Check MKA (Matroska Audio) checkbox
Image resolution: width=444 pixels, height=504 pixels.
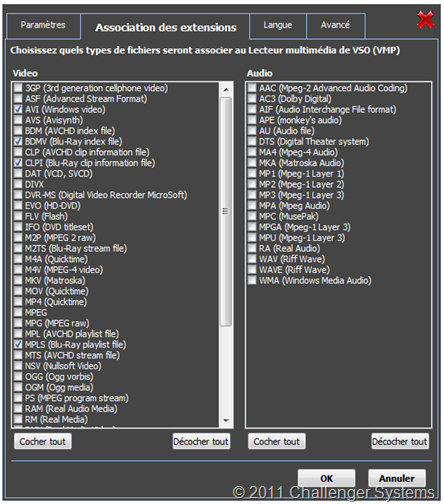(252, 163)
